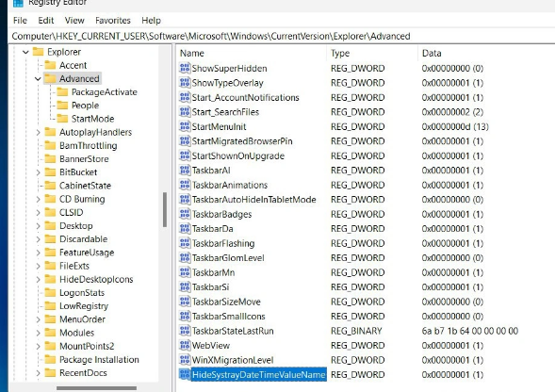
Task: Click the TaskbarSmallIcons value icon
Action: point(185,316)
